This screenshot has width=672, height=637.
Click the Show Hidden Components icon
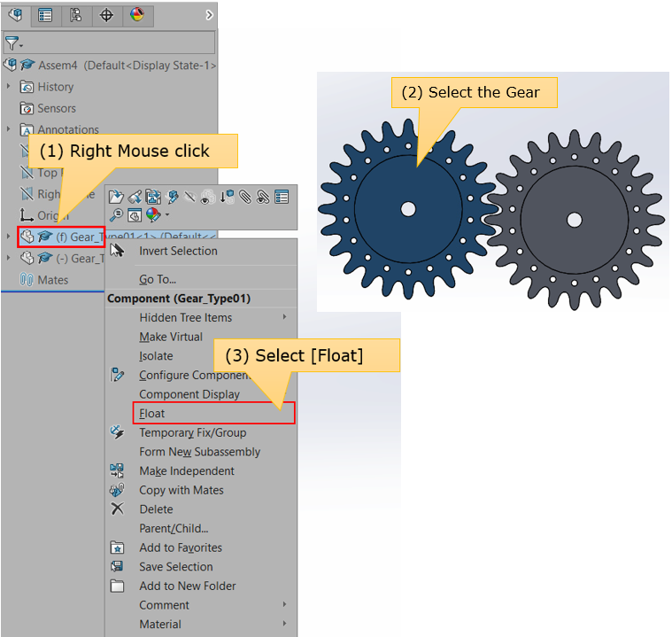[x=208, y=197]
